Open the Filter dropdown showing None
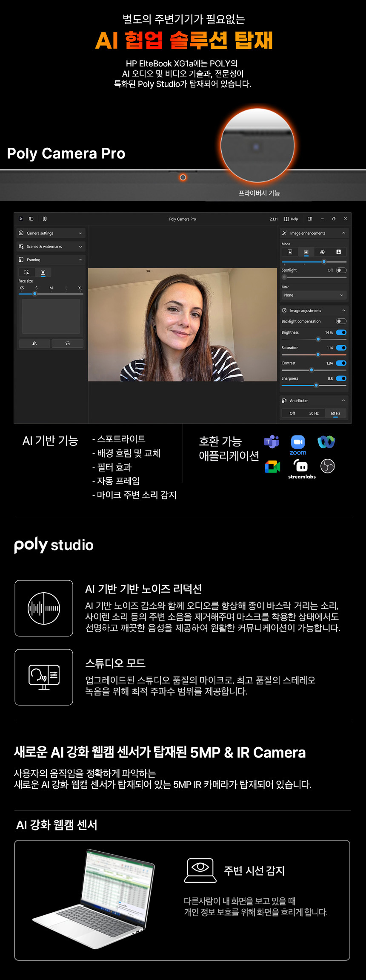The height and width of the screenshot is (980, 366). pyautogui.click(x=314, y=295)
